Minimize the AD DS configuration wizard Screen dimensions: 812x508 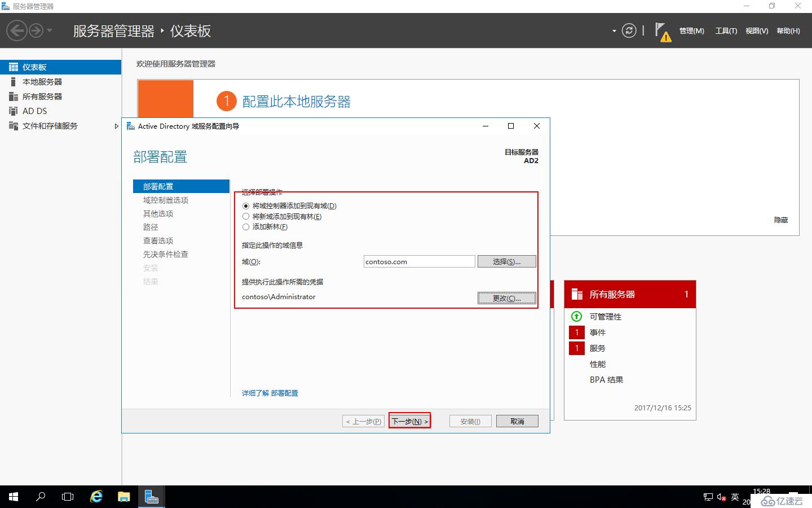click(486, 126)
